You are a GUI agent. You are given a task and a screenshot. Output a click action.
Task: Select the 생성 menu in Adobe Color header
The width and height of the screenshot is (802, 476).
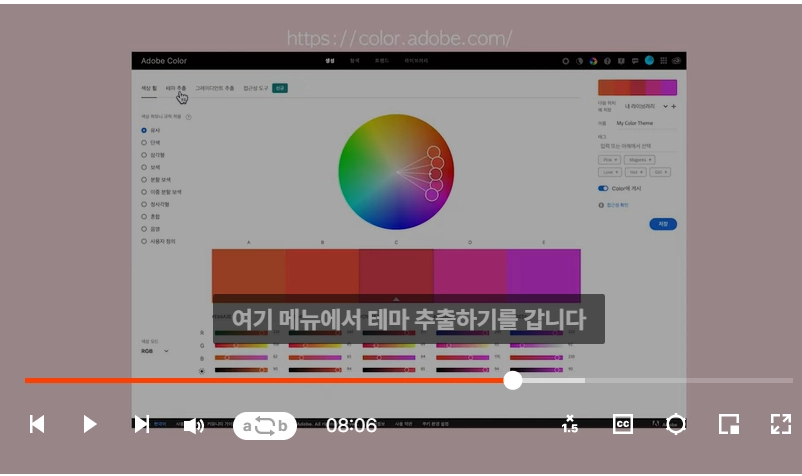click(x=330, y=60)
